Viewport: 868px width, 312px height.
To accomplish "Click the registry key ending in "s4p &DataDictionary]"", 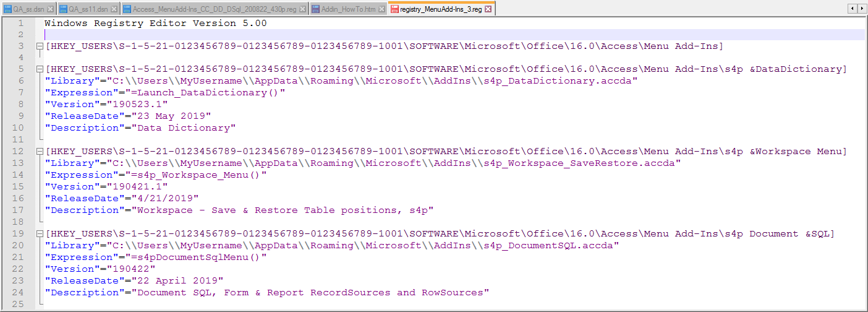I will (x=446, y=69).
